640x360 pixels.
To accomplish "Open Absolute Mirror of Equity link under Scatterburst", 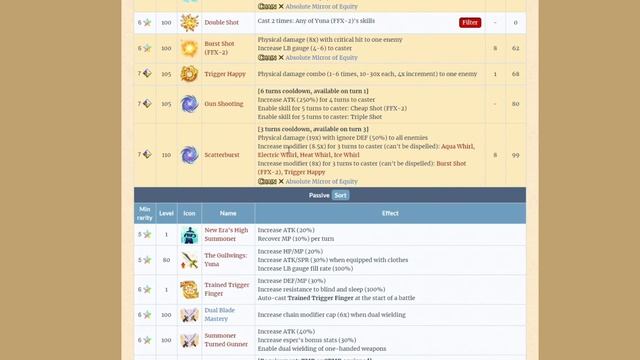I will tap(321, 181).
